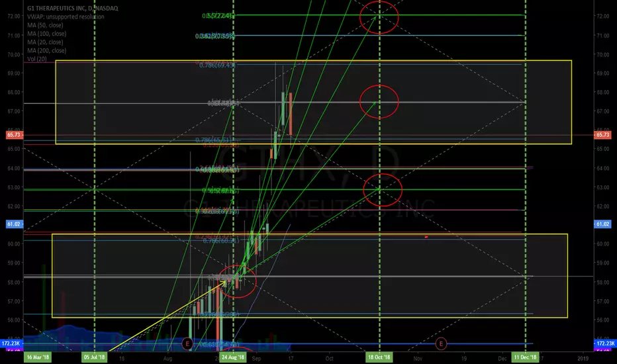Click the 68.00 value on left price axis
617x364 pixels.
[x=13, y=93]
